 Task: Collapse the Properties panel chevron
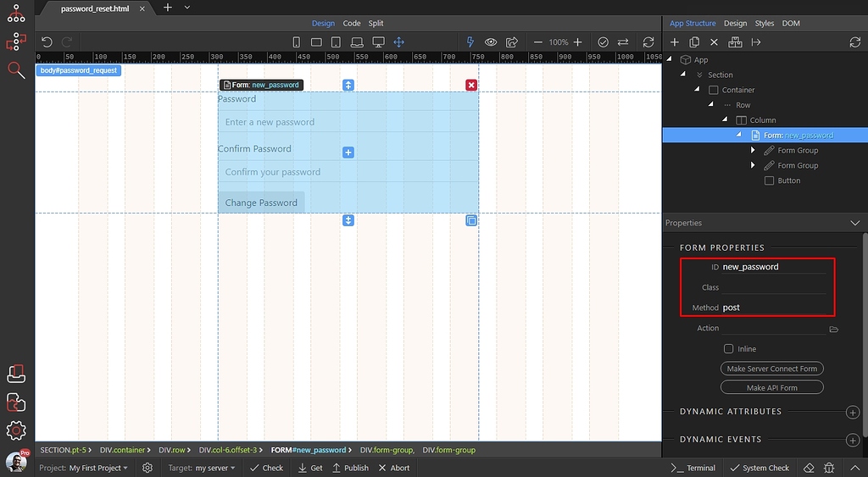pos(854,223)
